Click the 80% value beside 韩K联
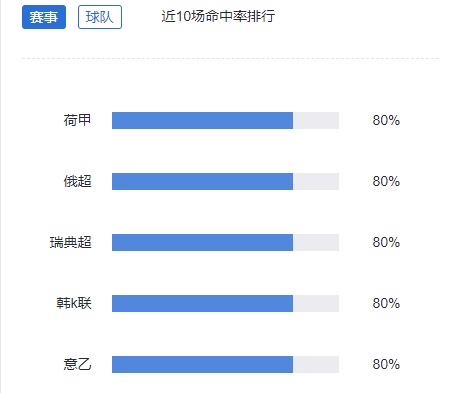 [x=386, y=303]
